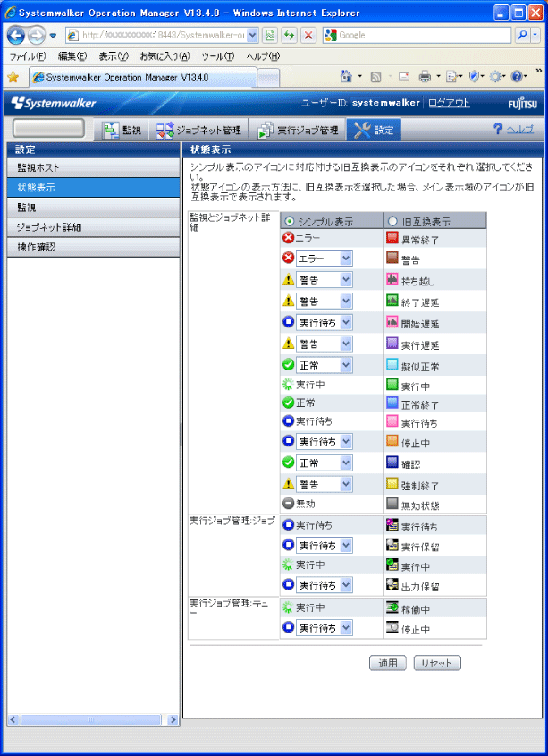This screenshot has width=548, height=756.
Task: Open the エラー dropdown for 警告 row
Action: pyautogui.click(x=324, y=259)
